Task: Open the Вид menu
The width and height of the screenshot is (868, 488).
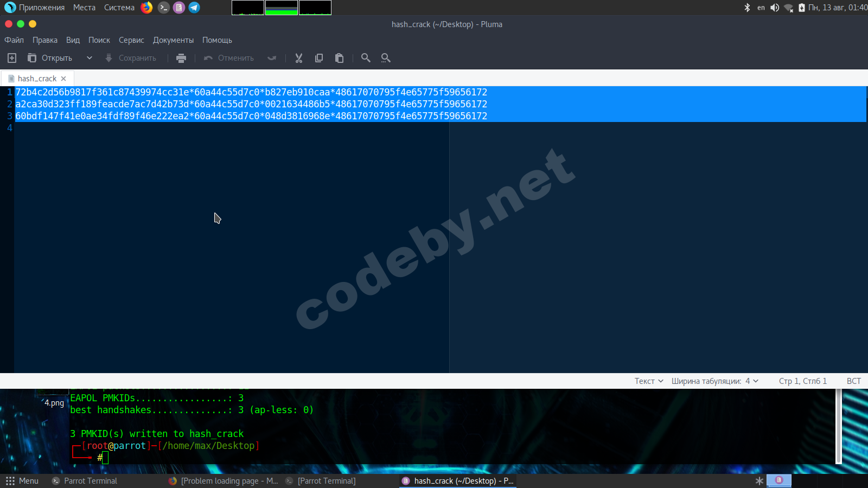Action: [x=73, y=40]
